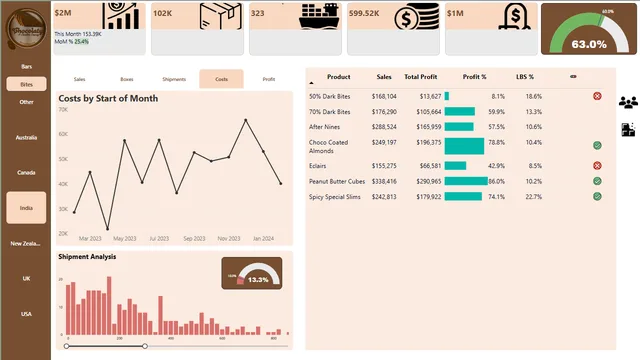This screenshot has height=360, width=640.
Task: Click green check for Spicy Special Slims
Action: pyautogui.click(x=597, y=197)
